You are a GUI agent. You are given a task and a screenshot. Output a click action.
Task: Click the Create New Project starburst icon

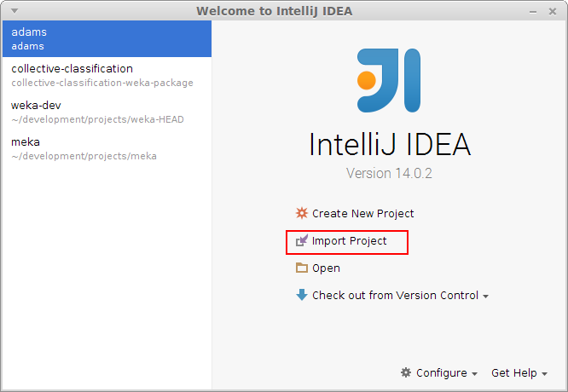301,214
